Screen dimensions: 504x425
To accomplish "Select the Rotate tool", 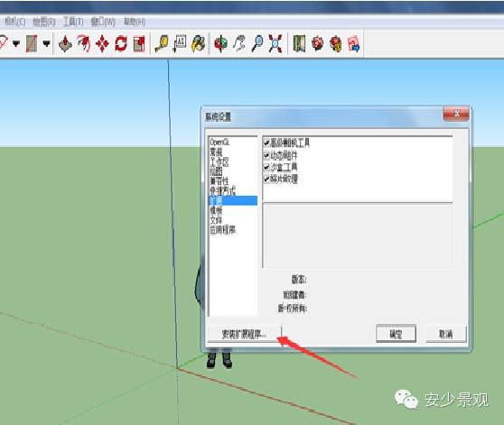I will tap(121, 43).
